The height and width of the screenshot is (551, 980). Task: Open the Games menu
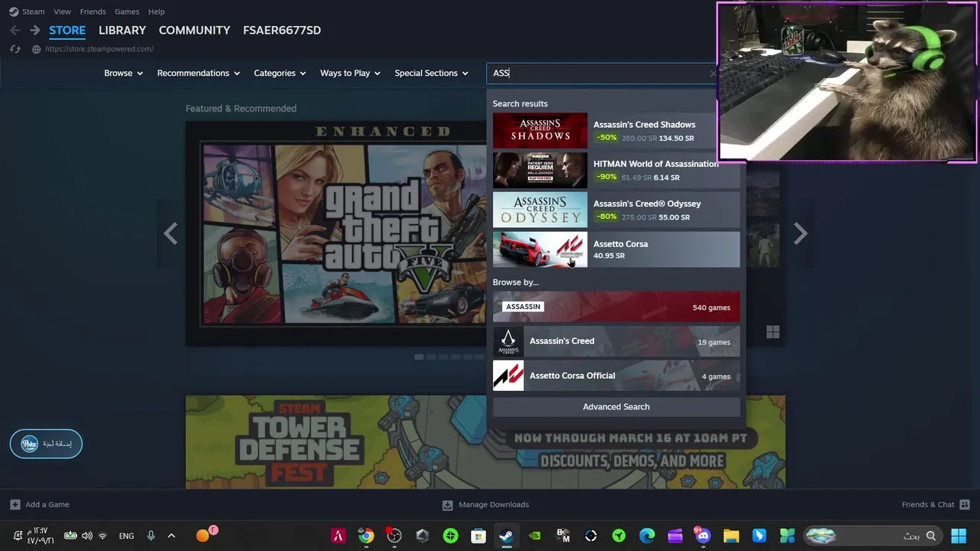point(127,11)
